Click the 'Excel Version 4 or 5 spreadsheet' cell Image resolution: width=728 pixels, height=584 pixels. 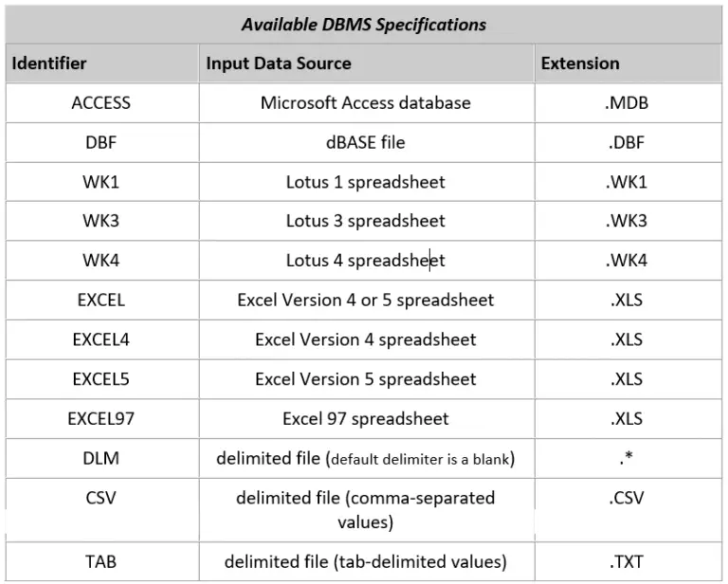coord(365,300)
